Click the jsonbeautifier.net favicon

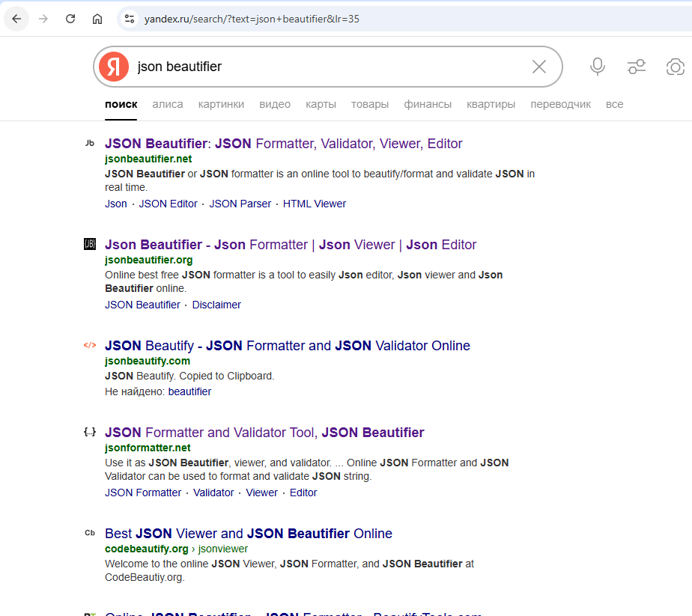click(x=90, y=143)
